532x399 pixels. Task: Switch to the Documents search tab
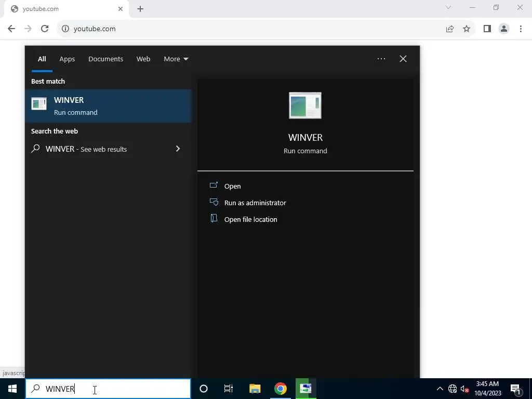point(105,59)
